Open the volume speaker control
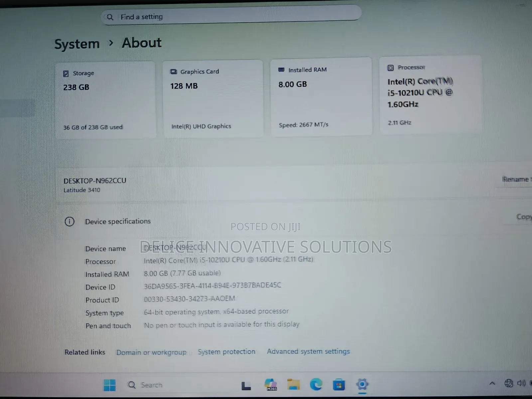The width and height of the screenshot is (532, 399). click(521, 383)
